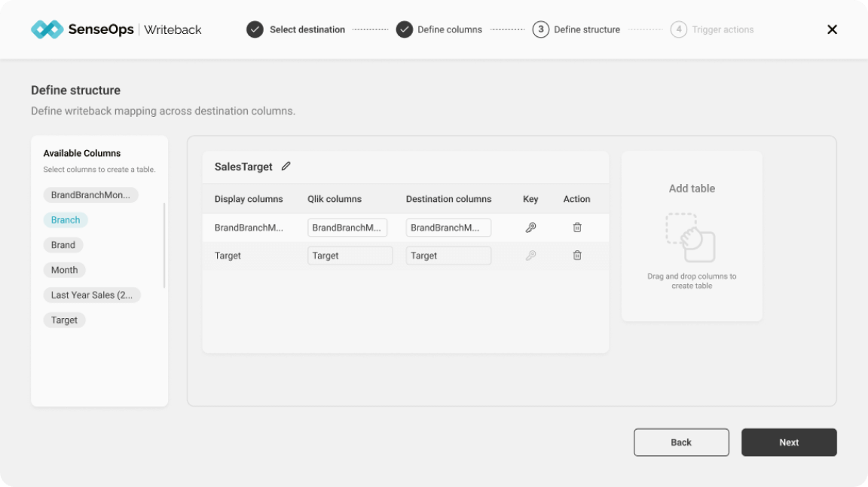Toggle key icon for Target row

pyautogui.click(x=530, y=256)
